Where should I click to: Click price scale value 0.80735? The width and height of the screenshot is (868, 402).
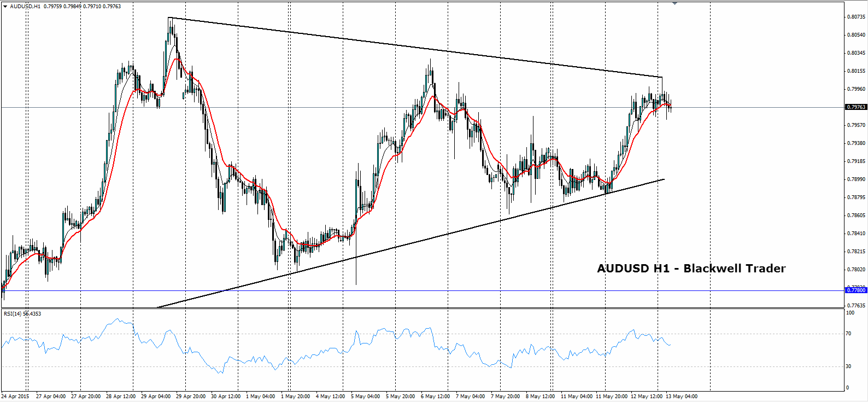tap(856, 17)
